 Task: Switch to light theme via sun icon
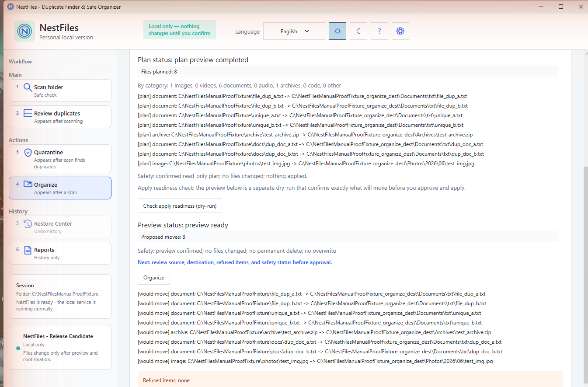337,31
